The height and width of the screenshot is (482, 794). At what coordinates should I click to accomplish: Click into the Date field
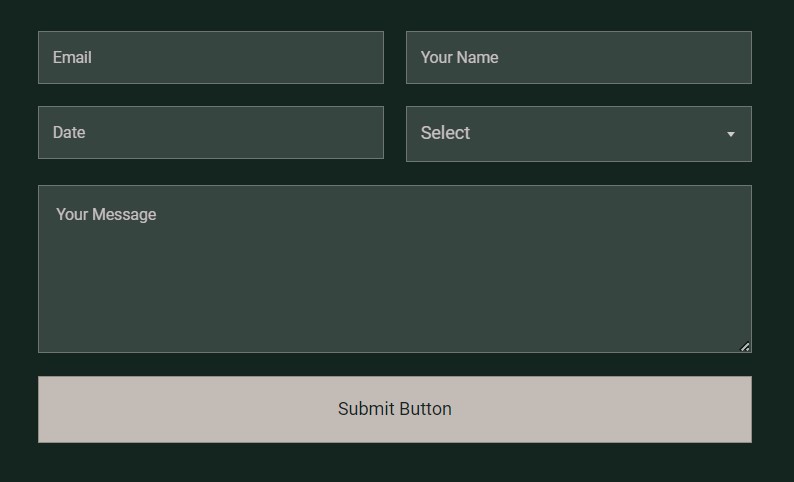coord(210,133)
